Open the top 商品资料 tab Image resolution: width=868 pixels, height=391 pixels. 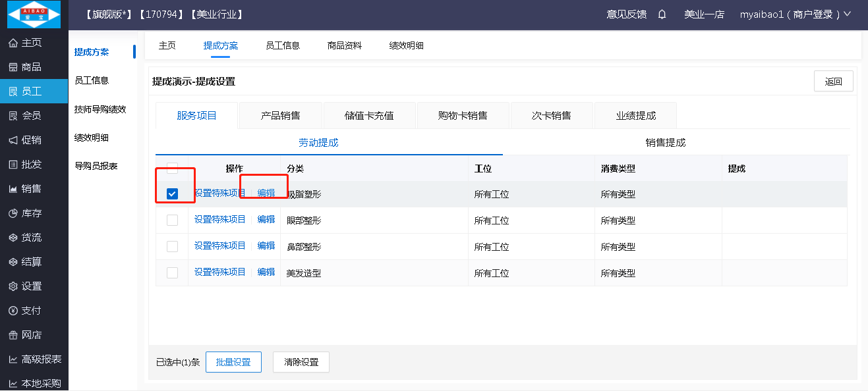click(x=345, y=45)
